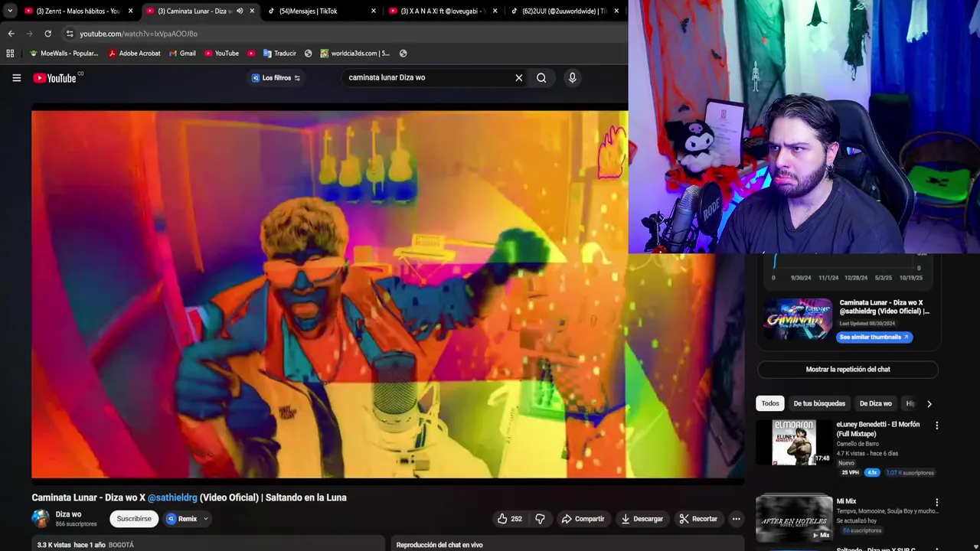The width and height of the screenshot is (980, 551).
Task: Share video via Compartir button
Action: pyautogui.click(x=583, y=519)
